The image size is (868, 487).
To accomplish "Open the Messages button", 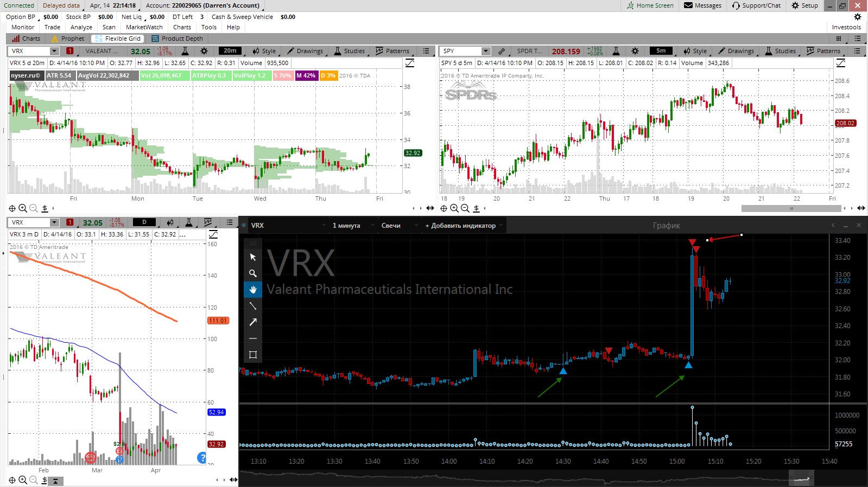I will pyautogui.click(x=702, y=5).
